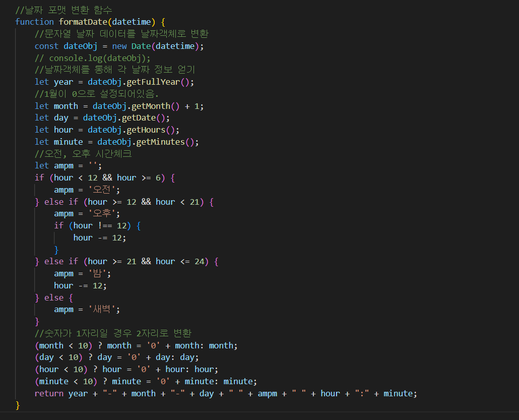
Task: Click the assignment ampm = '오전'
Action: (x=87, y=190)
